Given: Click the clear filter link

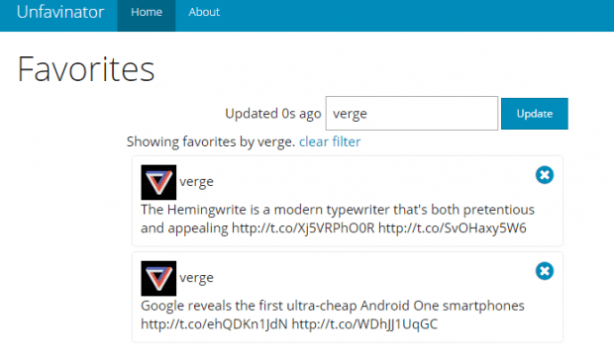Looking at the screenshot, I should tap(330, 141).
